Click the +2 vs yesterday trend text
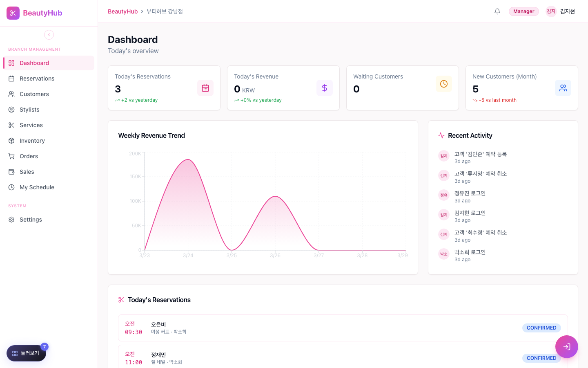Screen dimensions: 588x368 139,100
